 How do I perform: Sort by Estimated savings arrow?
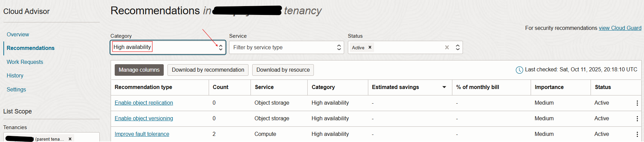tap(444, 87)
